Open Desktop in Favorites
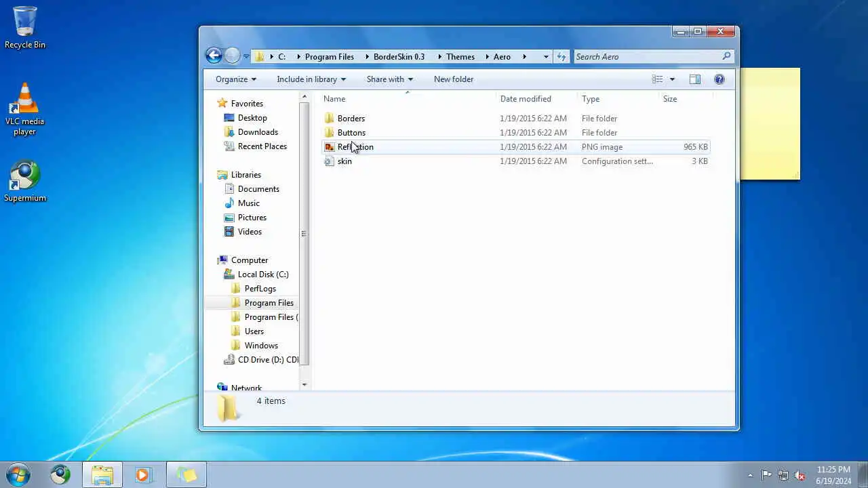This screenshot has width=868, height=488. [252, 118]
